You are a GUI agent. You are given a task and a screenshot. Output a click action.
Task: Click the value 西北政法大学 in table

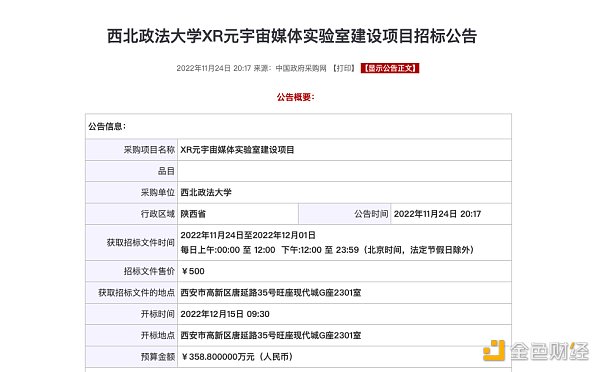coord(206,193)
